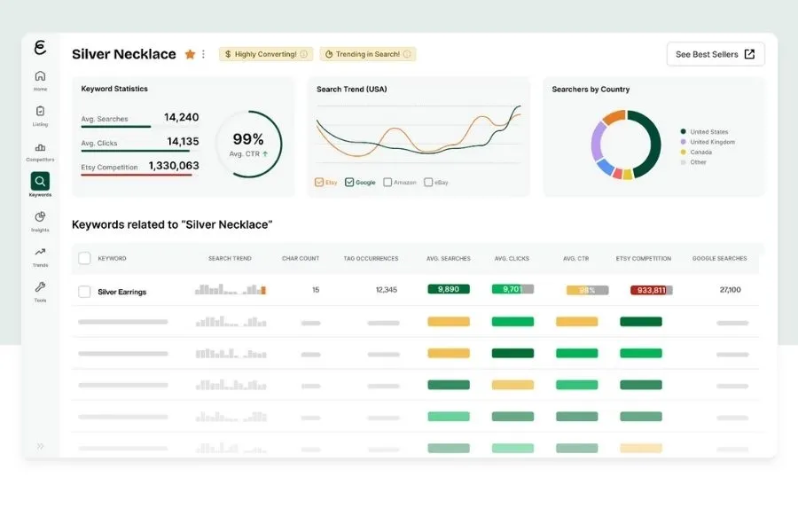Sort by Etsy Competition column header
This screenshot has height=532, width=798.
[x=644, y=259]
